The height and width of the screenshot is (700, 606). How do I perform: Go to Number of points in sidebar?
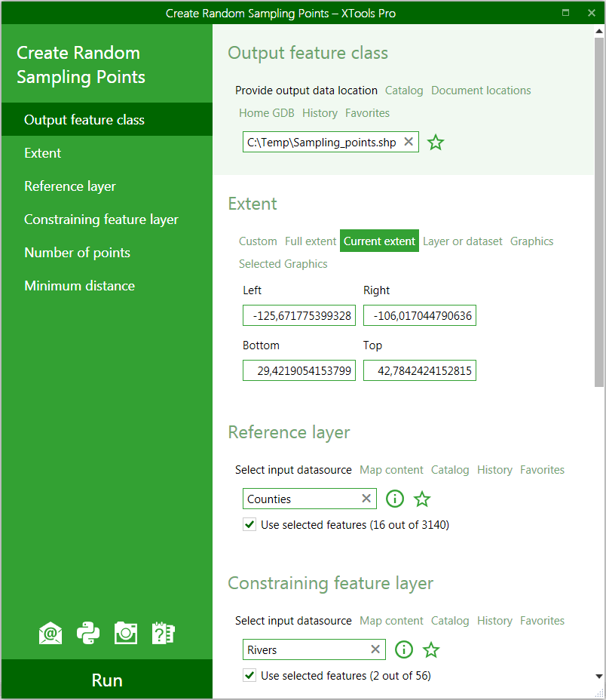(x=107, y=252)
